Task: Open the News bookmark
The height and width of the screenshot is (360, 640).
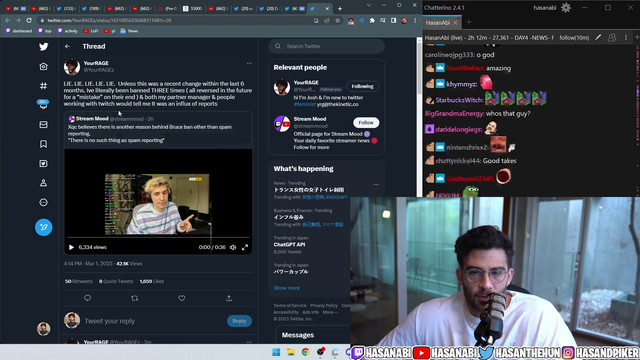Action: (x=129, y=31)
